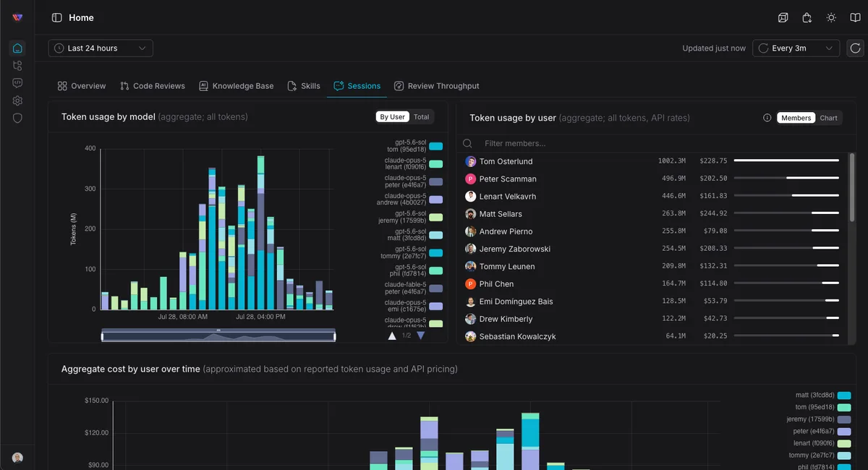Click the Jul 28, 08:00 AM axis label
The image size is (868, 470).
pyautogui.click(x=183, y=317)
